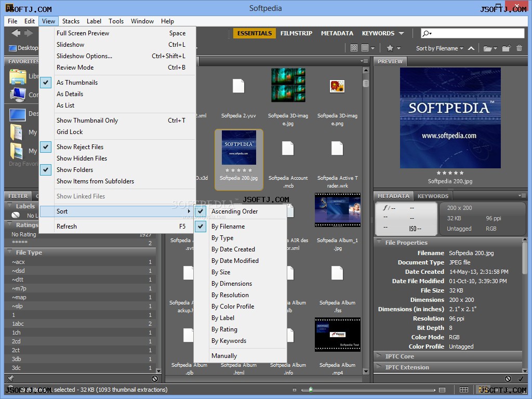Viewport: 532px width, 399px height.
Task: Select the Desktop monitor icon in Favorites
Action: (x=18, y=114)
